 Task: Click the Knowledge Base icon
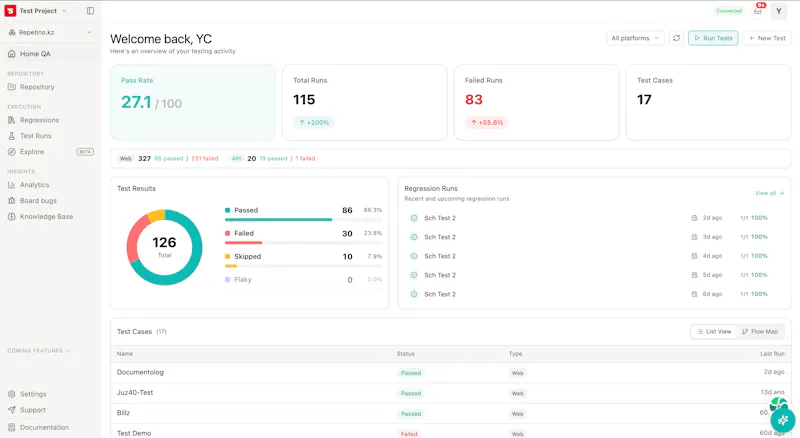pyautogui.click(x=12, y=216)
